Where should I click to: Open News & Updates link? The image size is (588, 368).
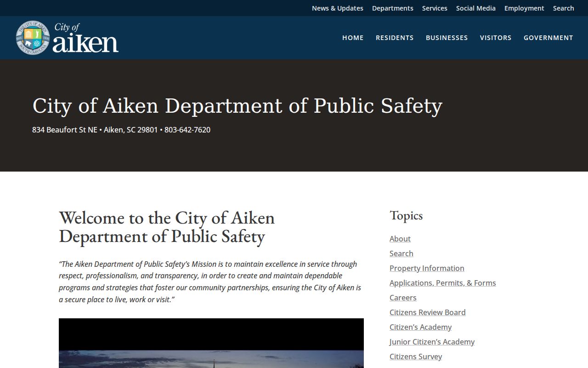click(x=338, y=8)
